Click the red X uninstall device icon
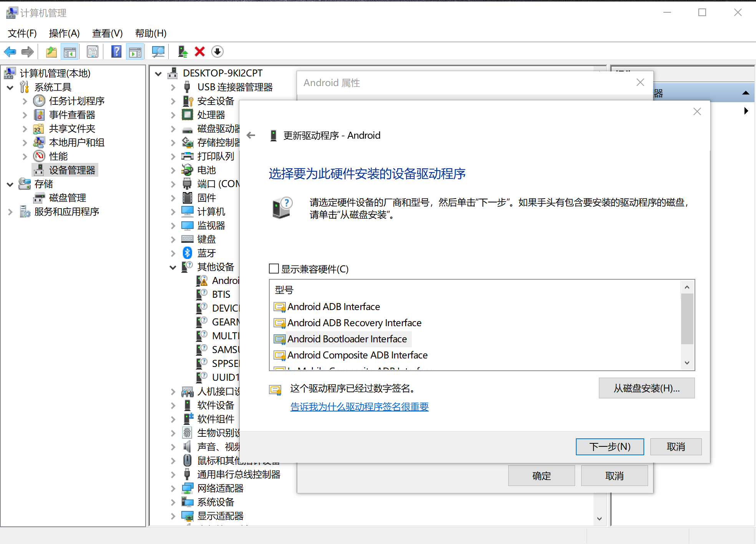 pos(199,51)
